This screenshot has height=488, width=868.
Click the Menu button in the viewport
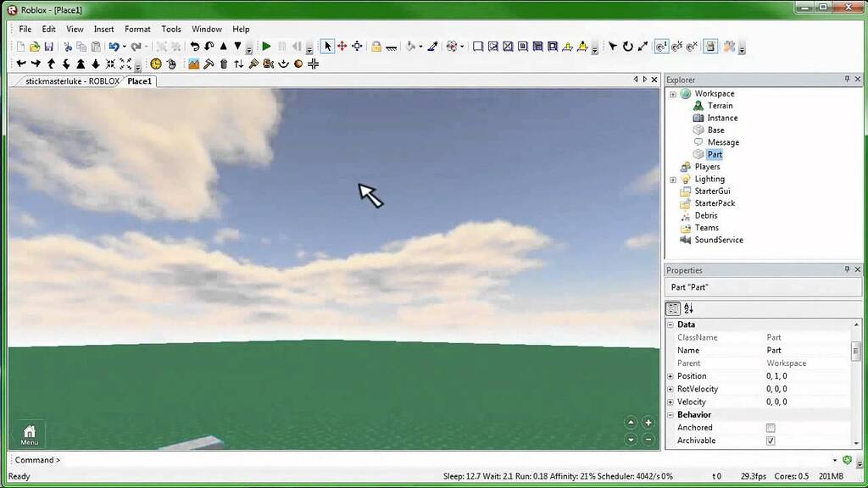point(29,435)
